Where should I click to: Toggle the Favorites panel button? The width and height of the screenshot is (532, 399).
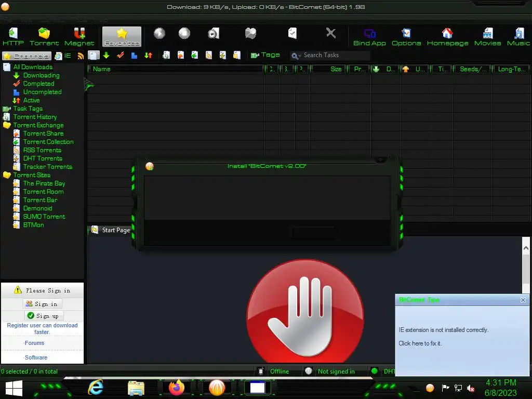(x=122, y=37)
